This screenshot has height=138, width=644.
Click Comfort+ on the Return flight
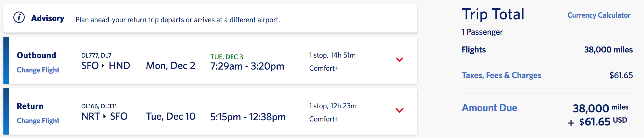[324, 119]
